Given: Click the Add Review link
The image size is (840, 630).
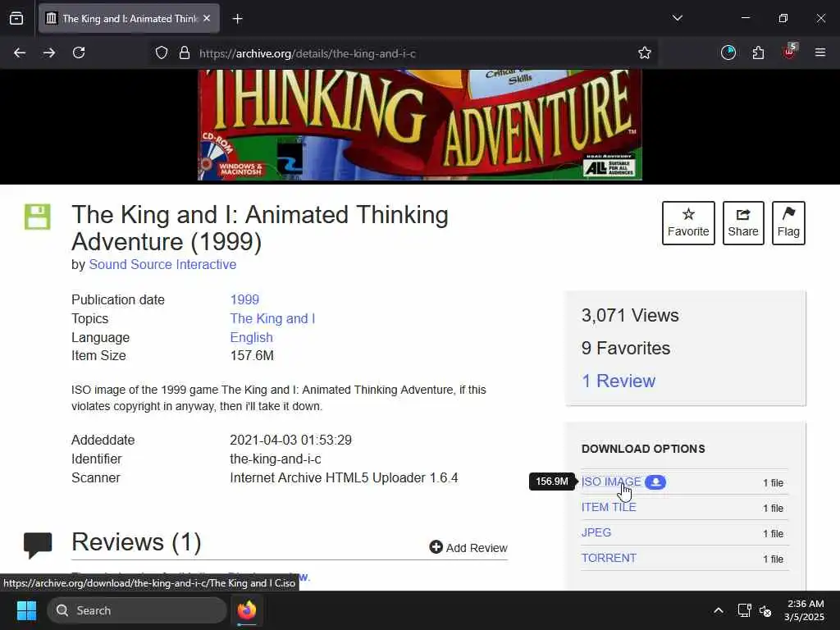Looking at the screenshot, I should click(x=468, y=547).
